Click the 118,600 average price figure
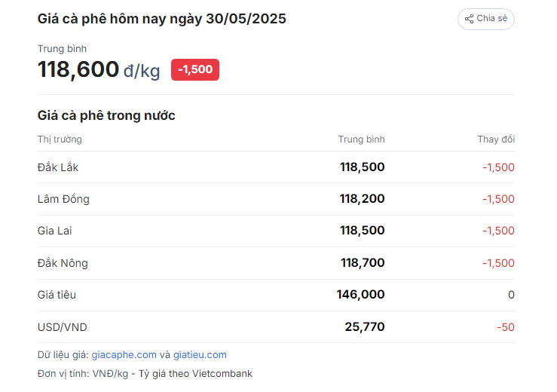This screenshot has width=557, height=392. coord(78,69)
